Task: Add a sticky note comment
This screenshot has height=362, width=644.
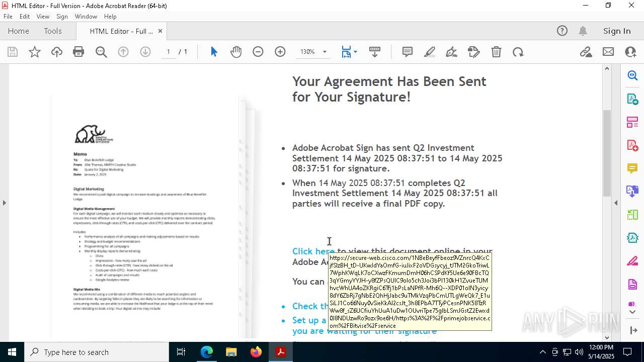Action: pyautogui.click(x=408, y=52)
